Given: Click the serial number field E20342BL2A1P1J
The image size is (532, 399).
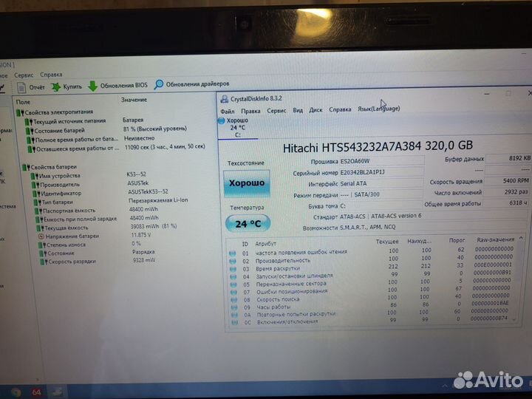Looking at the screenshot, I should pyautogui.click(x=381, y=172).
